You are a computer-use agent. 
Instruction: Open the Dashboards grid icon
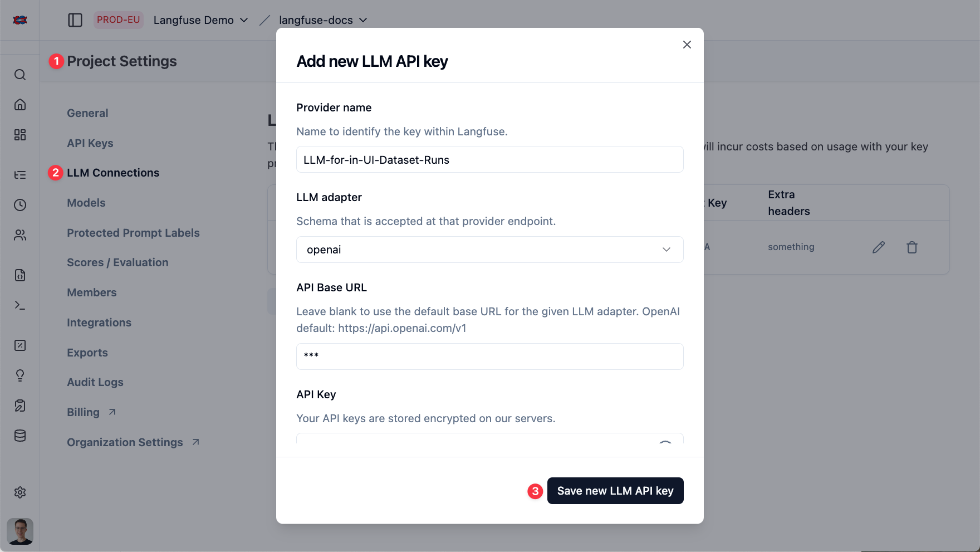pyautogui.click(x=20, y=135)
